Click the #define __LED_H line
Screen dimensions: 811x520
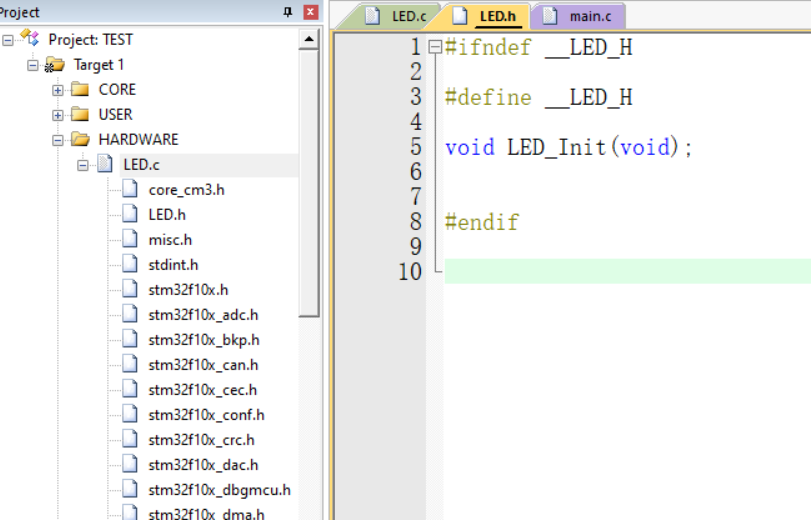click(538, 97)
